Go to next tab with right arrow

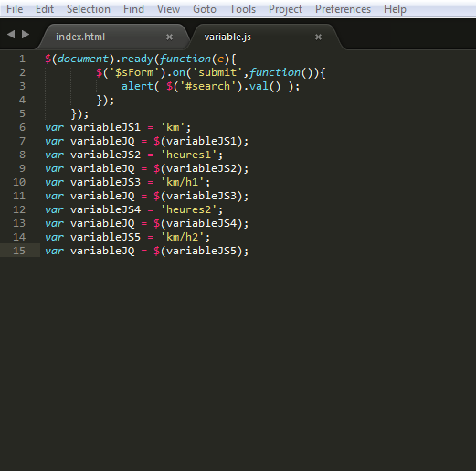[26, 34]
